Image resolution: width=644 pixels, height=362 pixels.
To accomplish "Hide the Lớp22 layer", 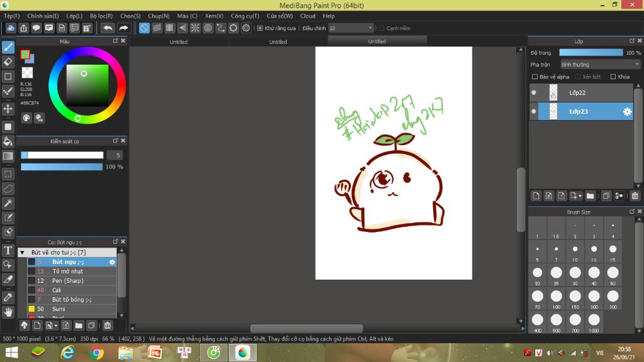I will coord(533,92).
